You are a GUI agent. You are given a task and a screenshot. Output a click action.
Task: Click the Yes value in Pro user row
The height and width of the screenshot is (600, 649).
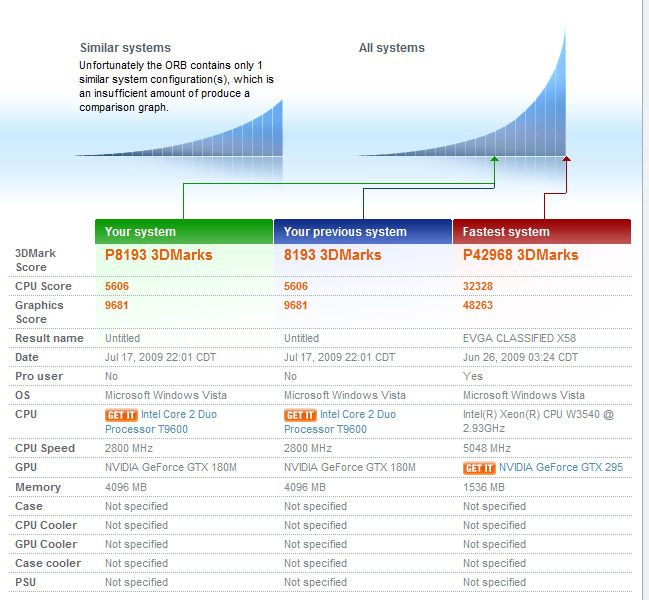[473, 376]
